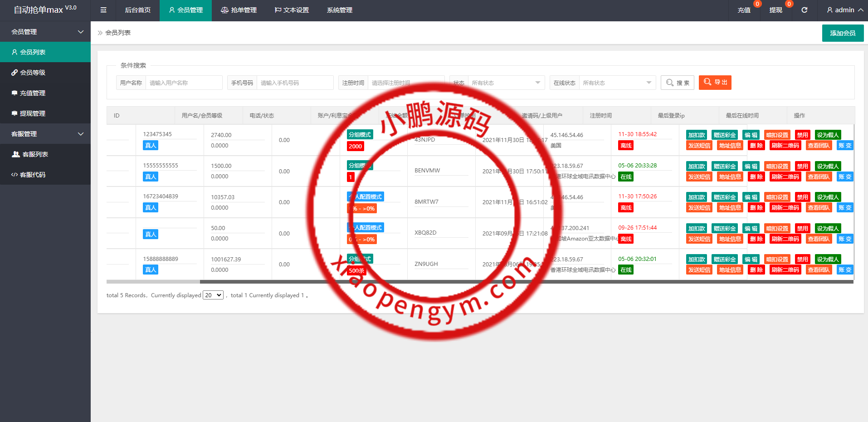Image resolution: width=868 pixels, height=422 pixels.
Task: Open 提现管理 in the sidebar
Action: tap(32, 113)
